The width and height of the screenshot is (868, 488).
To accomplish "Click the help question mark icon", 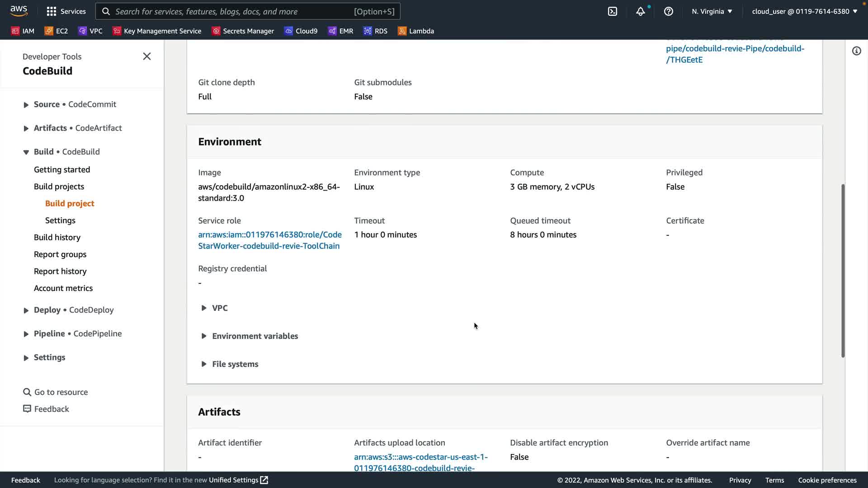I will pos(668,11).
